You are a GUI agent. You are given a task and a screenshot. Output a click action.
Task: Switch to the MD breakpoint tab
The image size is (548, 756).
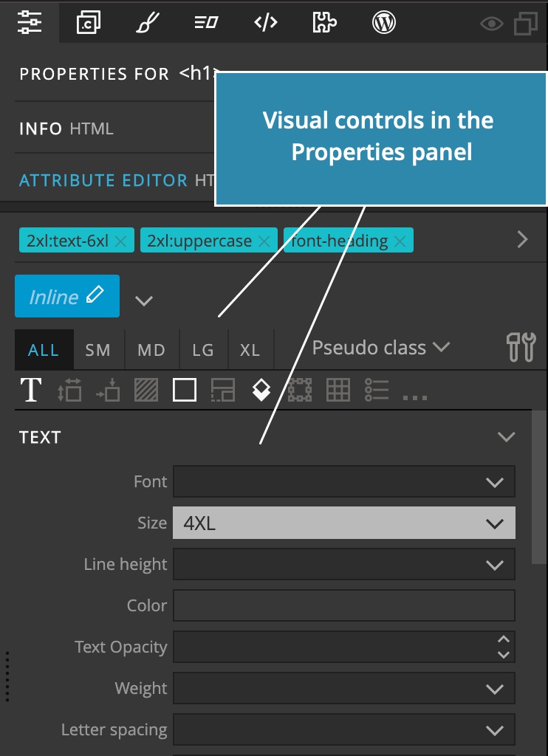coord(151,349)
